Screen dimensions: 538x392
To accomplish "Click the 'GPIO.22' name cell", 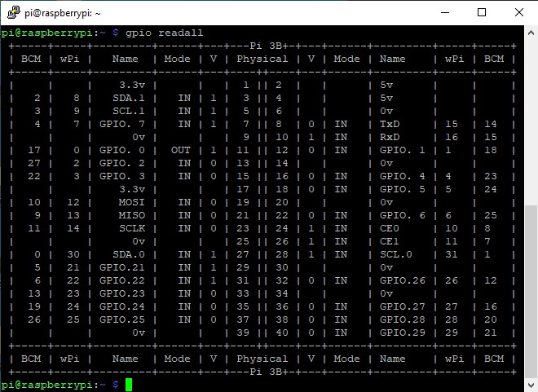I will click(122, 280).
